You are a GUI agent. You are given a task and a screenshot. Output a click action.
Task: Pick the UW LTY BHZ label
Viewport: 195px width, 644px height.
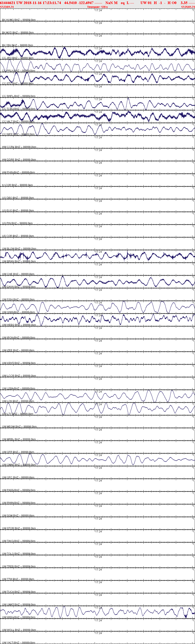pyautogui.click(x=18, y=414)
